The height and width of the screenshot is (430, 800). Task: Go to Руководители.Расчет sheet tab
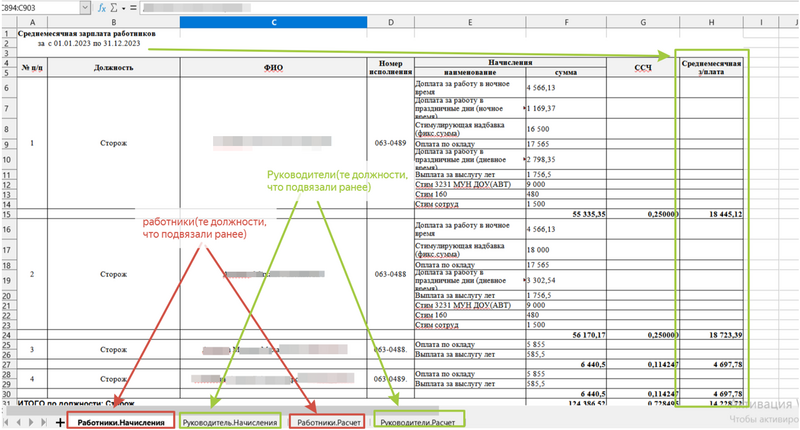pyautogui.click(x=421, y=423)
